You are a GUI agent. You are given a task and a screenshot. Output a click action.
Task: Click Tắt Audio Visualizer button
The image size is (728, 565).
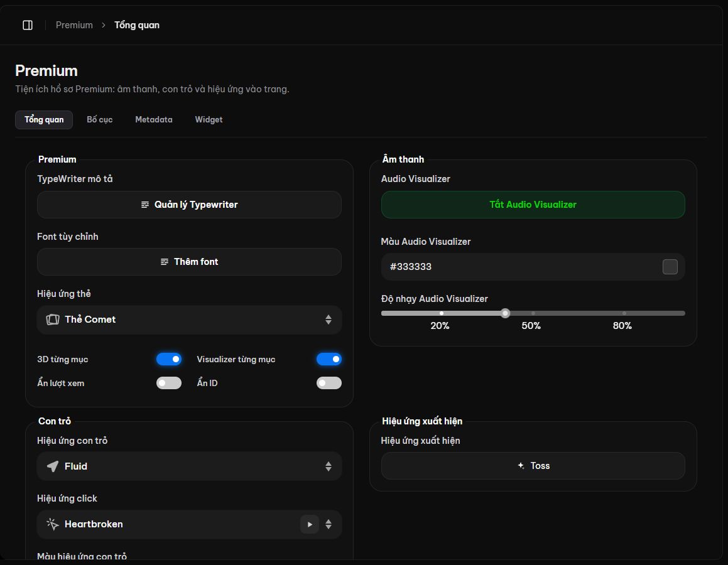[533, 205]
